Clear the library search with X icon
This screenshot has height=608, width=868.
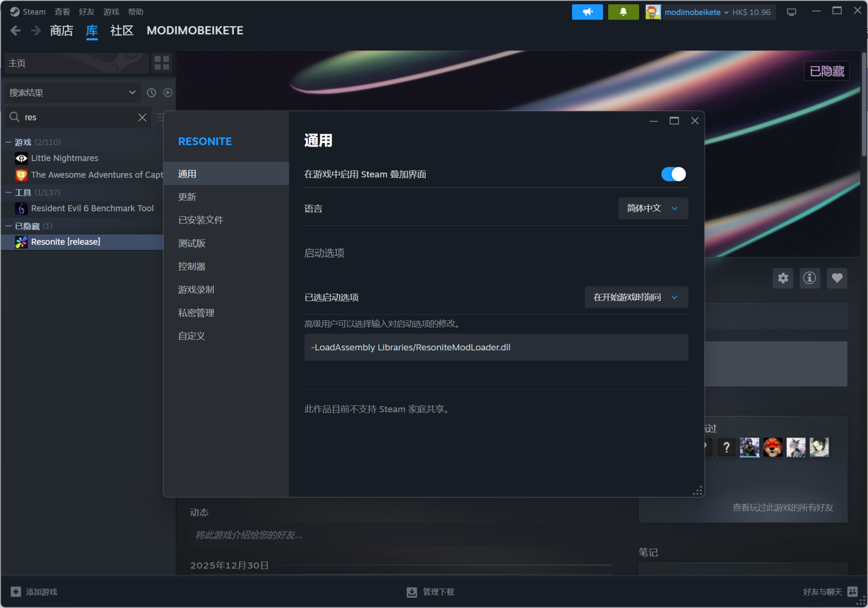coord(142,117)
